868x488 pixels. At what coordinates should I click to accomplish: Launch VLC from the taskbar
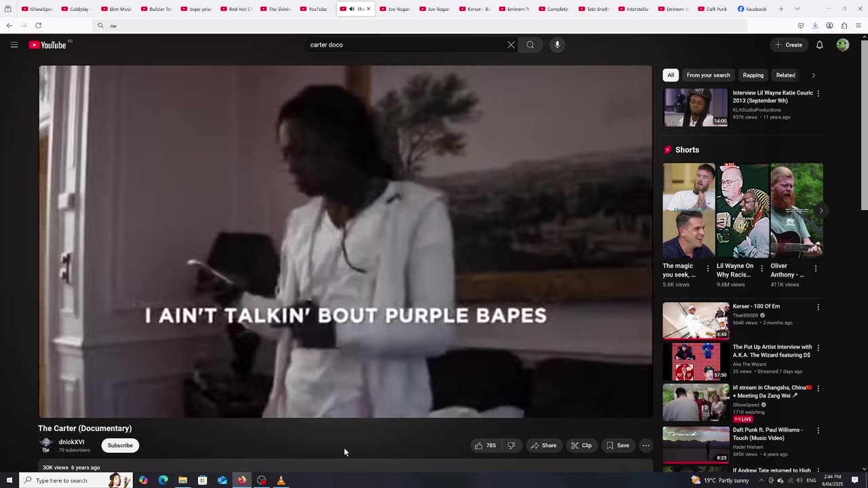(281, 480)
